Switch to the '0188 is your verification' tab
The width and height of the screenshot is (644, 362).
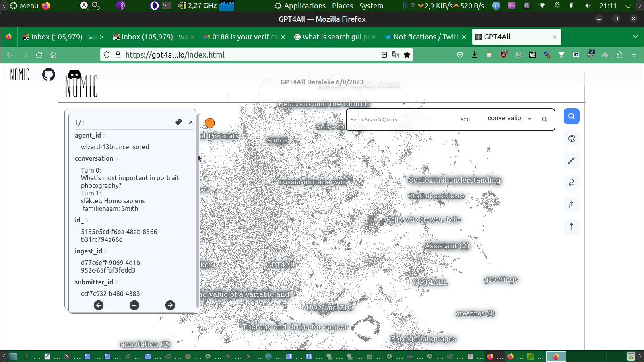pyautogui.click(x=245, y=37)
